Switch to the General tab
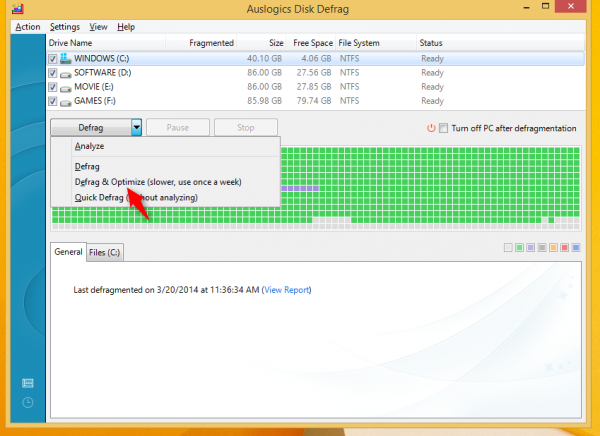 pyautogui.click(x=68, y=252)
